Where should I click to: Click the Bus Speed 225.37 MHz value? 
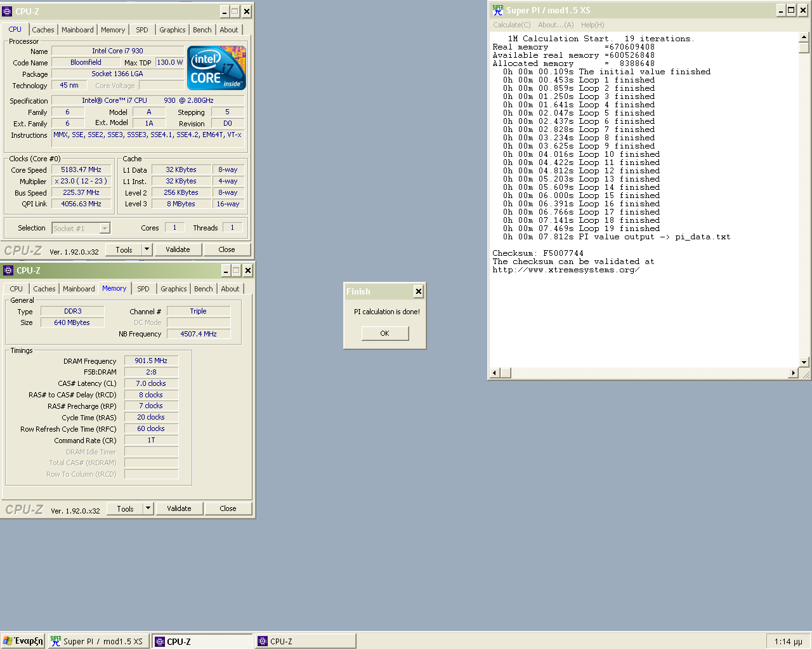81,193
